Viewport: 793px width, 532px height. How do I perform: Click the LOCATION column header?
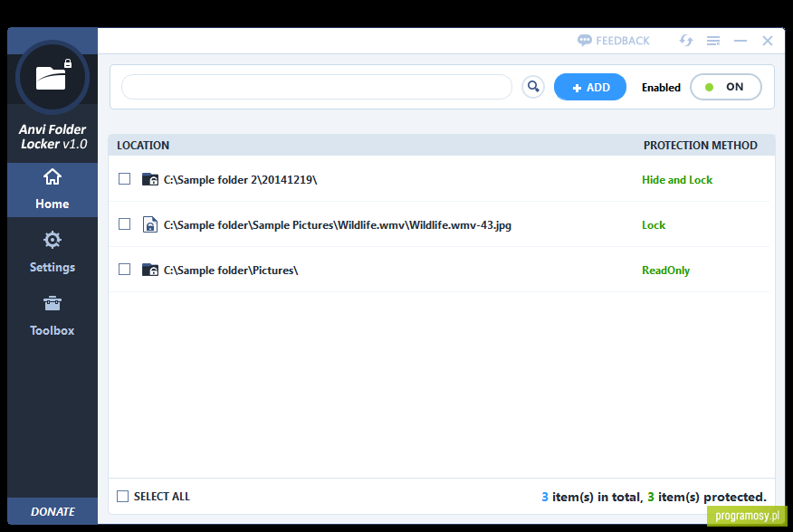(143, 145)
